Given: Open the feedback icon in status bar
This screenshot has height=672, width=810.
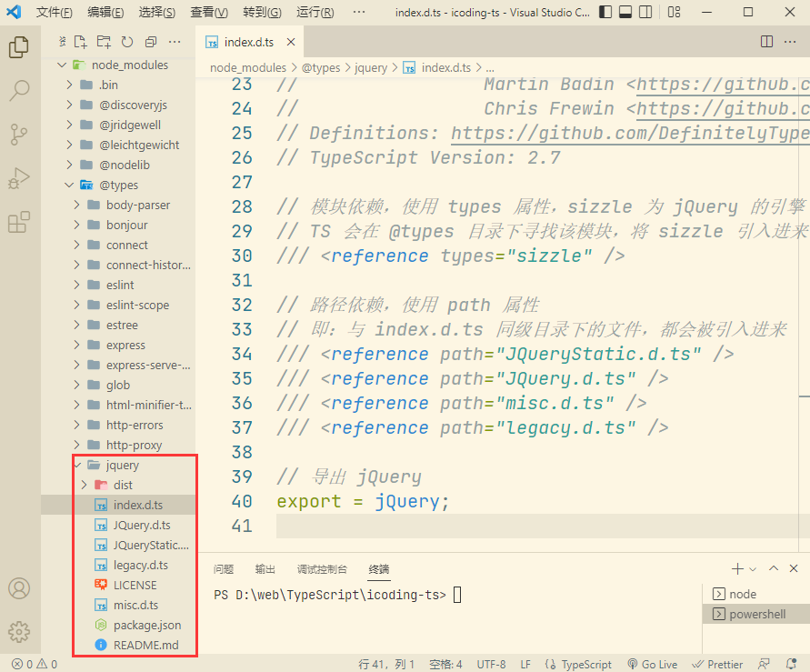Looking at the screenshot, I should (x=764, y=664).
